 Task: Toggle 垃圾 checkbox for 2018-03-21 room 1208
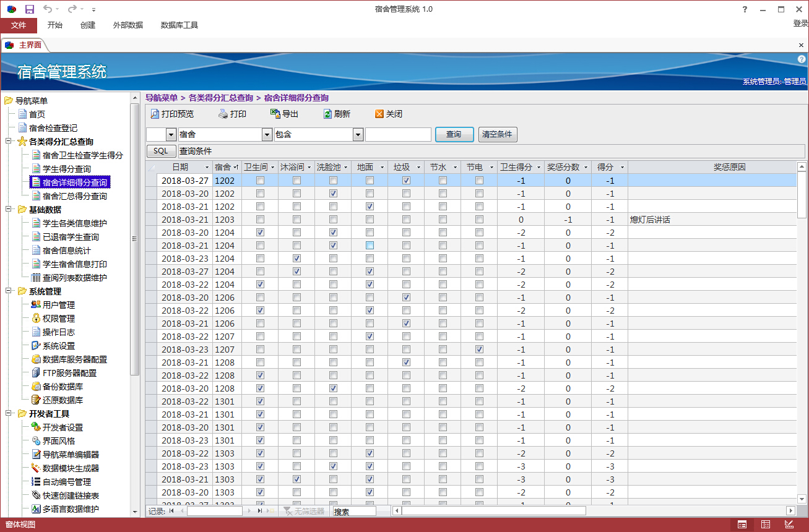click(406, 363)
